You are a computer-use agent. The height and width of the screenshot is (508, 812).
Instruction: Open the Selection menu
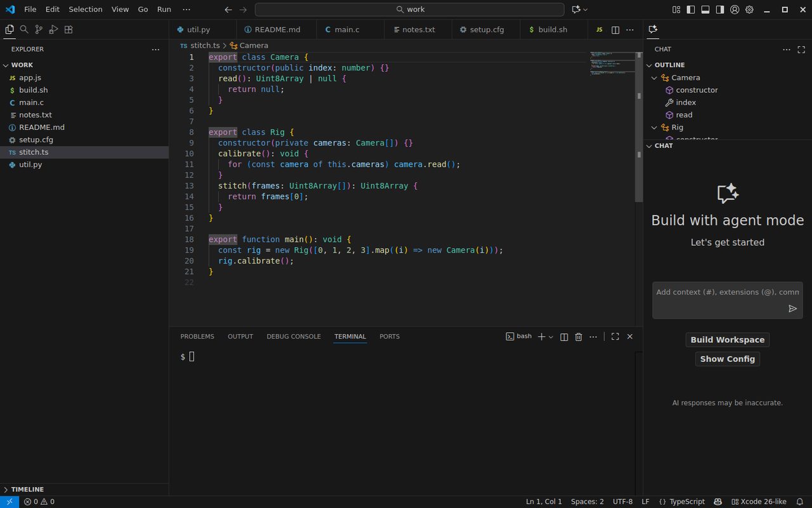click(86, 10)
